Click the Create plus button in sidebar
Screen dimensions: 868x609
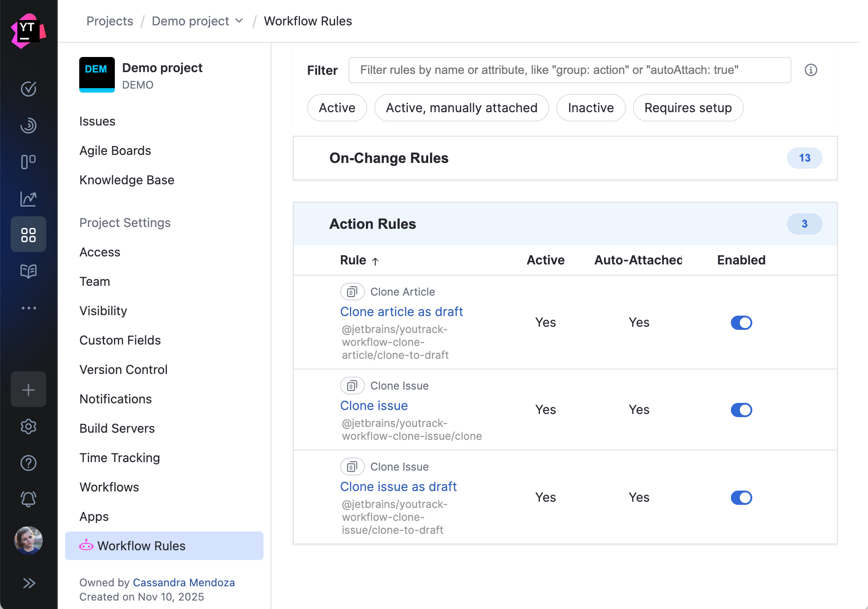28,389
